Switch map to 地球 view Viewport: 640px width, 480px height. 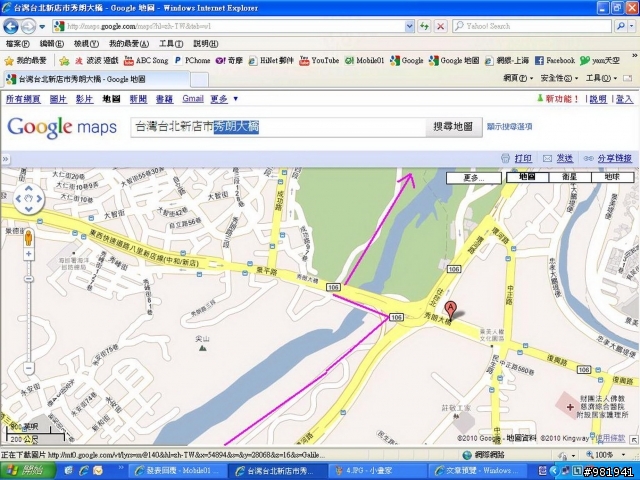tap(612, 177)
